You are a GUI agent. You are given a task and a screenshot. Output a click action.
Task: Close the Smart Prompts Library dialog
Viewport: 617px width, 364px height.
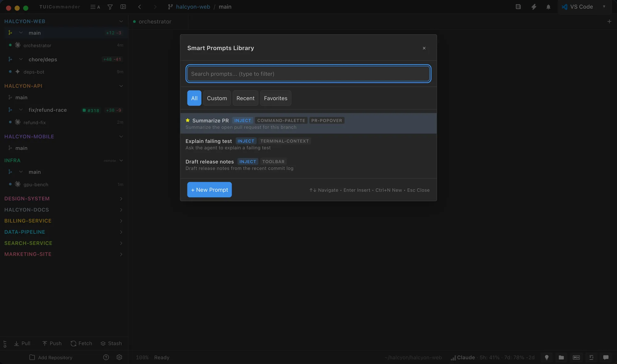tap(424, 48)
